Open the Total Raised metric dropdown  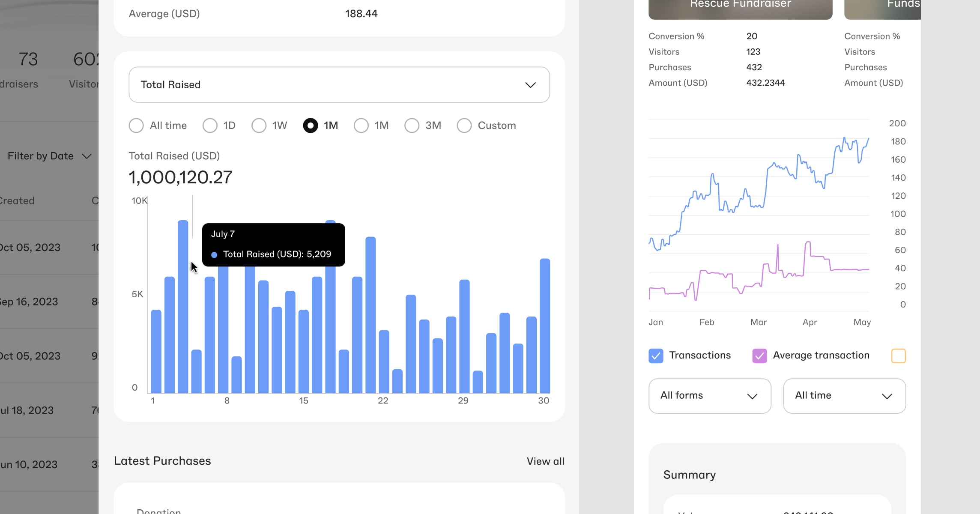pos(339,84)
